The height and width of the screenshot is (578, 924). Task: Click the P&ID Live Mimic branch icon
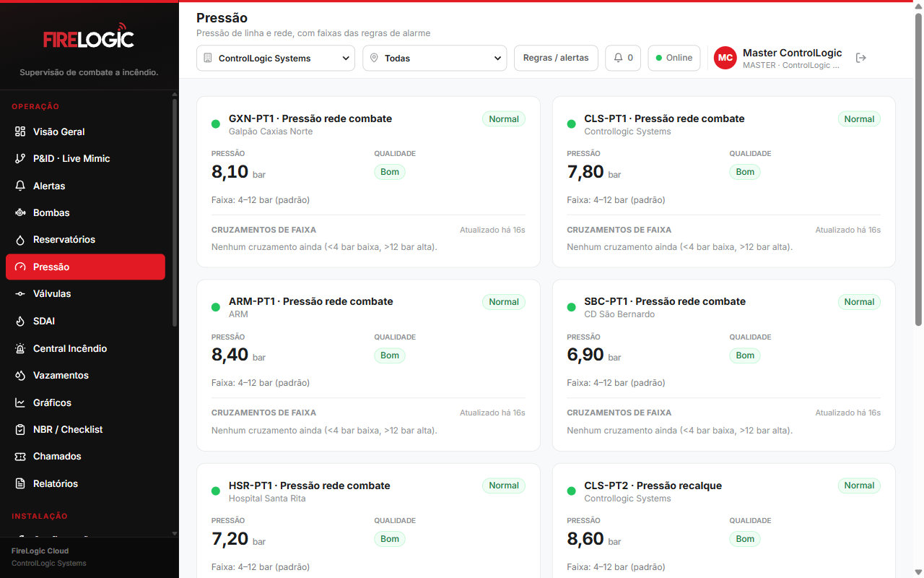(20, 158)
